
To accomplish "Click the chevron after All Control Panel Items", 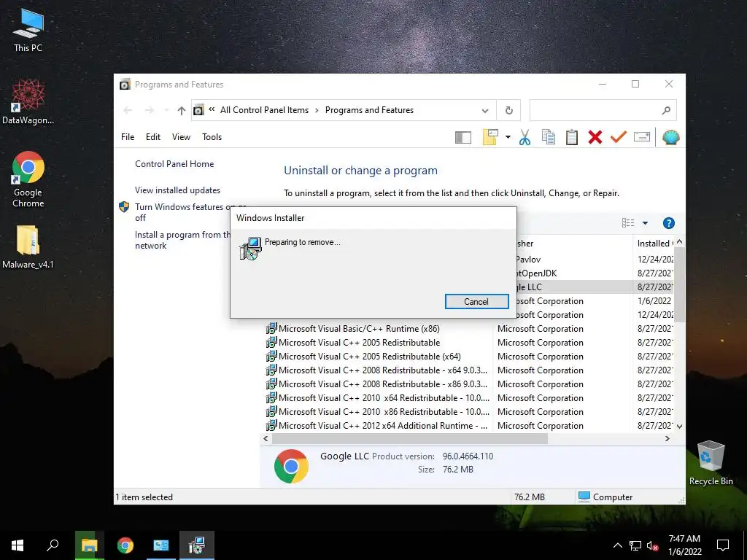I will coord(317,111).
